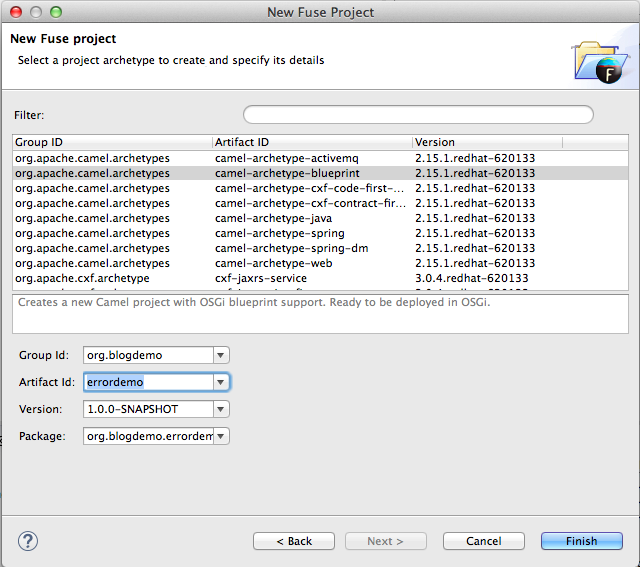Select the camel-archetype-spring-dm row
This screenshot has width=640, height=567.
pos(320,248)
